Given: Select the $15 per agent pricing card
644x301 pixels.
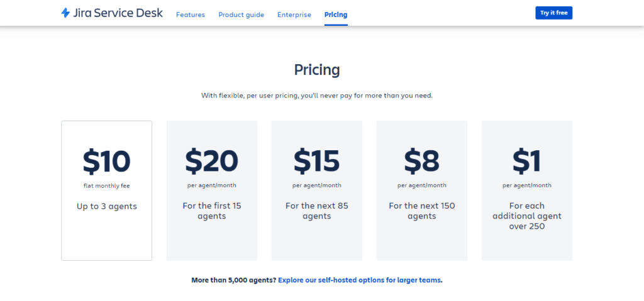Looking at the screenshot, I should (317, 190).
